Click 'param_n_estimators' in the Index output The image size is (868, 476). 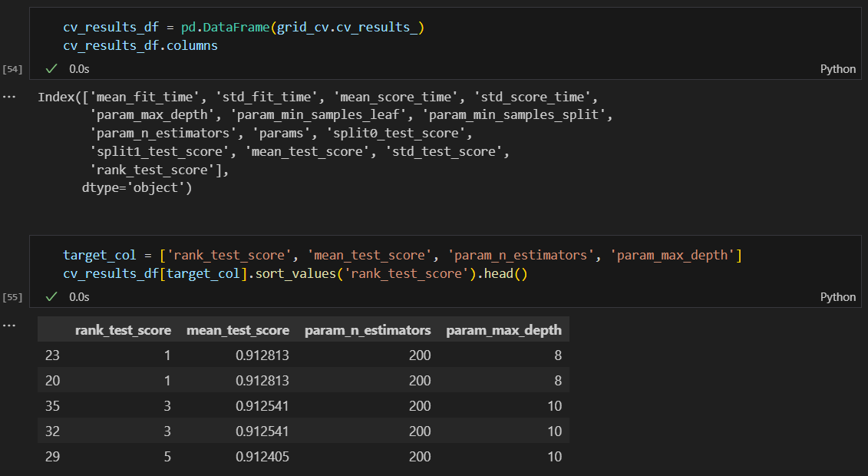point(163,134)
